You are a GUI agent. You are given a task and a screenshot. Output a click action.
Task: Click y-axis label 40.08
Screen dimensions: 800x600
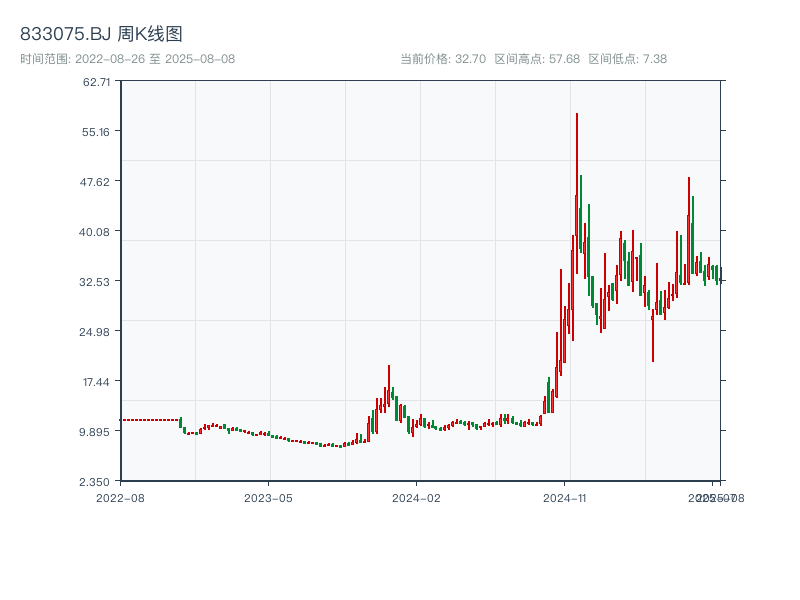pos(94,232)
